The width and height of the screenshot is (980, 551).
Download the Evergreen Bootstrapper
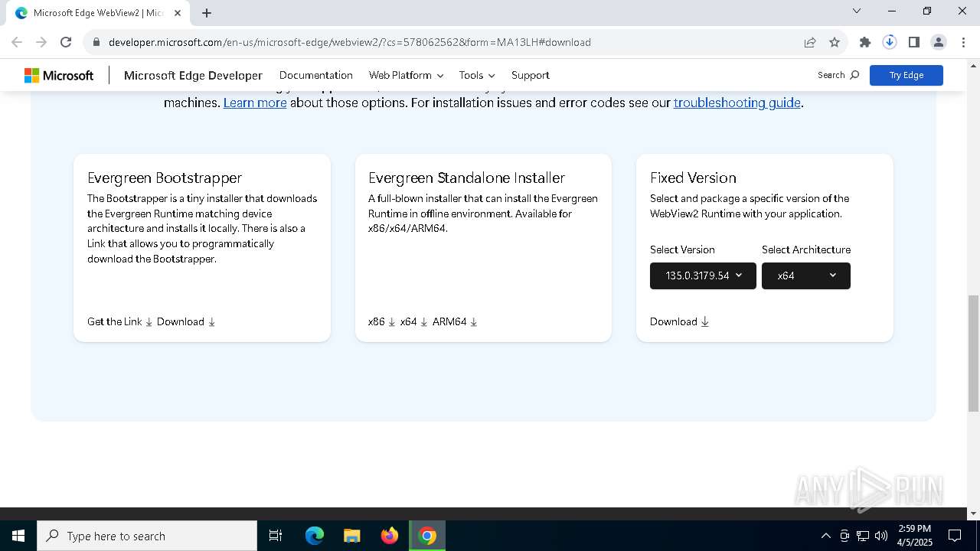click(186, 321)
